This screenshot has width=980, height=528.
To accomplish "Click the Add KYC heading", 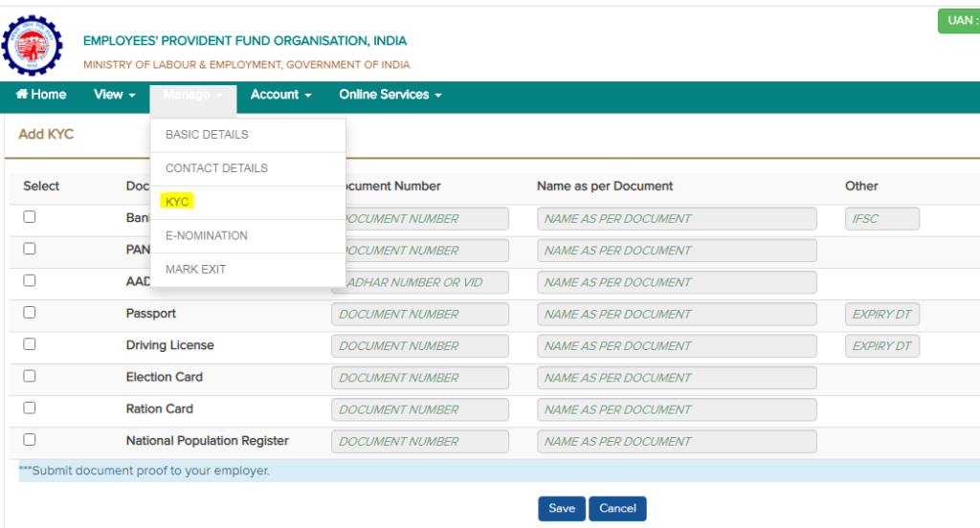I will coord(46,134).
